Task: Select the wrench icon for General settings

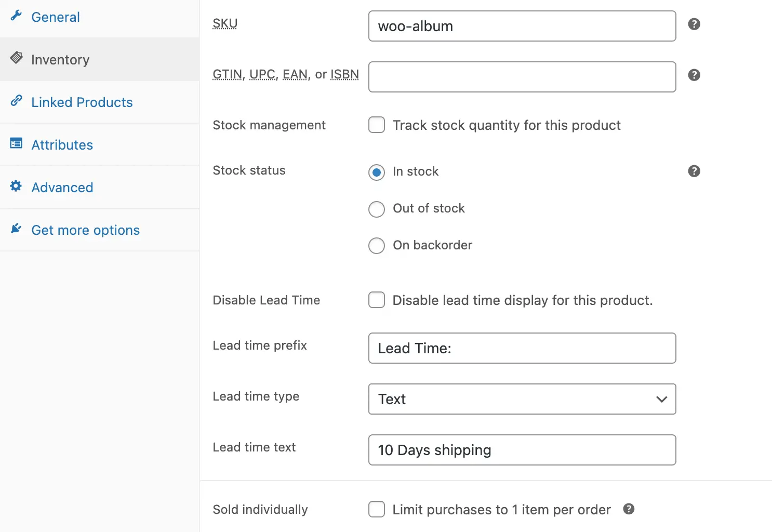Action: point(16,16)
